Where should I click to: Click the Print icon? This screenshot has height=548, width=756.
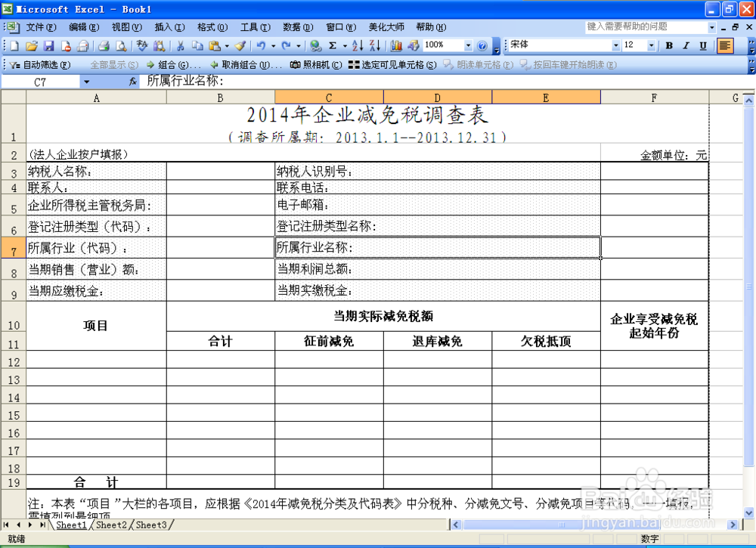click(x=83, y=46)
